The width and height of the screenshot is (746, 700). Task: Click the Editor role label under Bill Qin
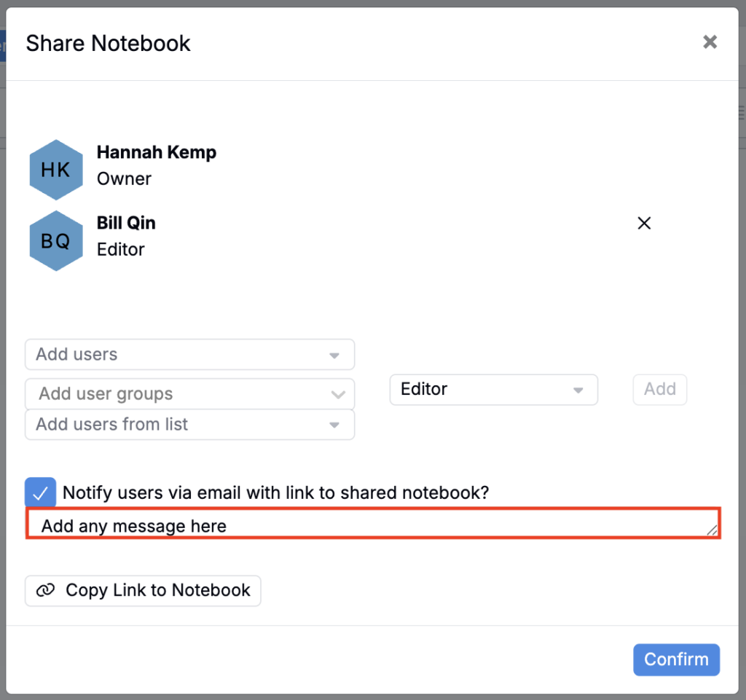121,250
